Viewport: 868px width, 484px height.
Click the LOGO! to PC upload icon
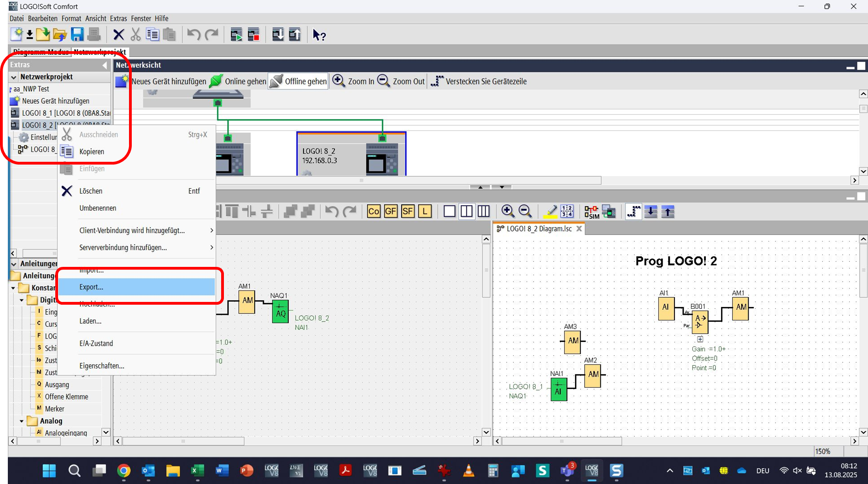tap(295, 35)
